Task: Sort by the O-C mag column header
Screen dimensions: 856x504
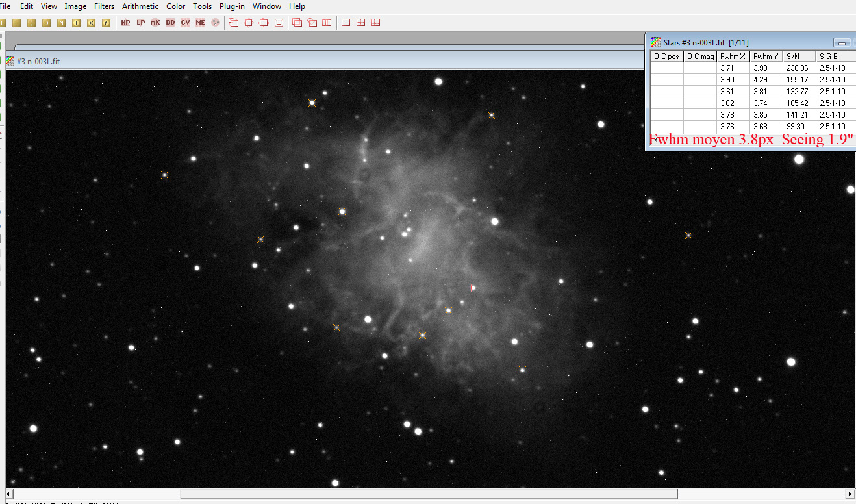Action: pos(701,57)
